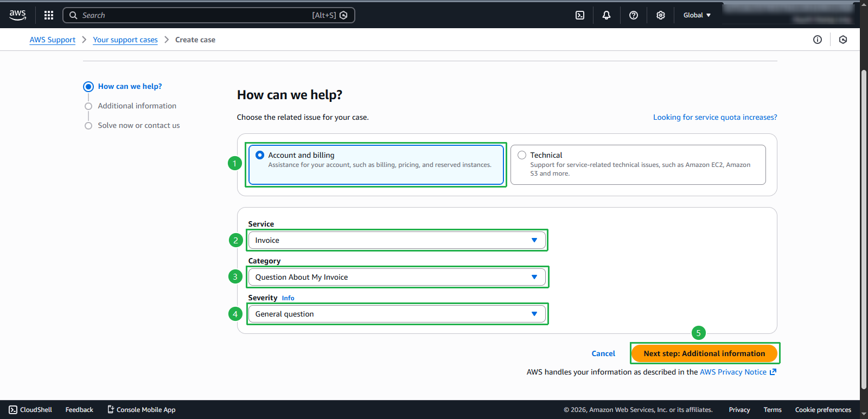The image size is (868, 419).
Task: Click the Cancel button
Action: [603, 353]
